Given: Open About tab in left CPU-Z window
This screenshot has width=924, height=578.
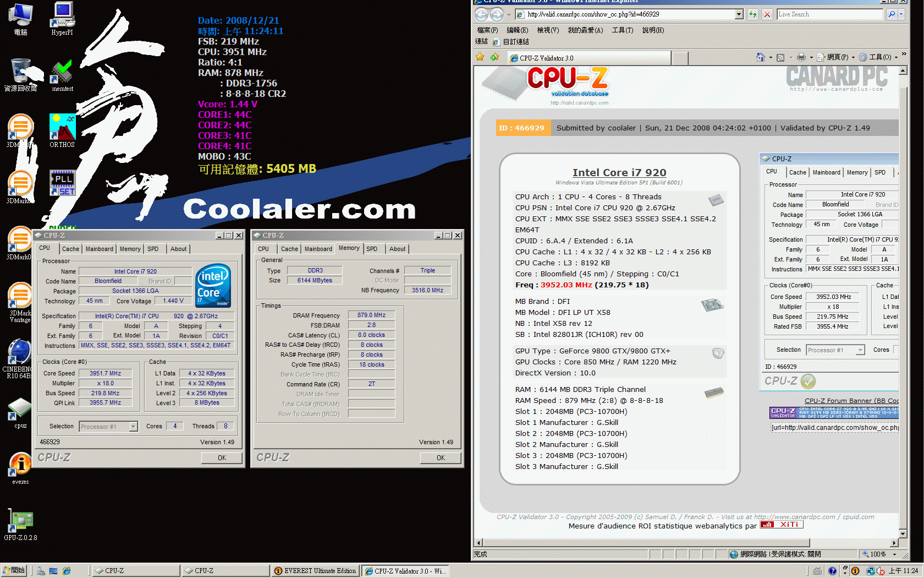Looking at the screenshot, I should click(x=179, y=249).
